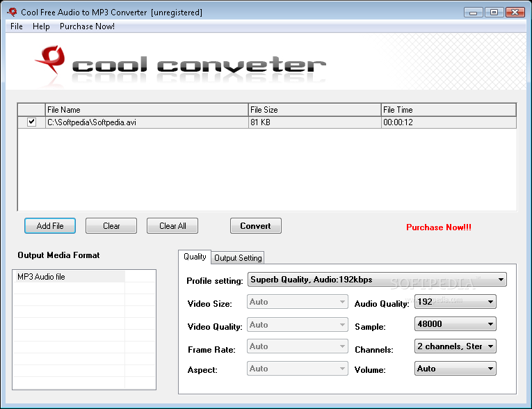Click the Clear All button
Viewport: 532px width, 409px height.
(x=172, y=225)
